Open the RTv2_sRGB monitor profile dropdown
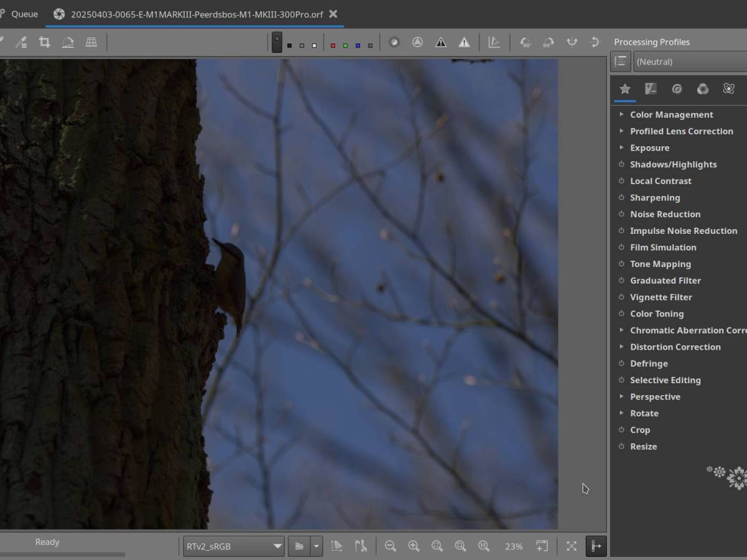Viewport: 747px width, 560px height. (234, 546)
